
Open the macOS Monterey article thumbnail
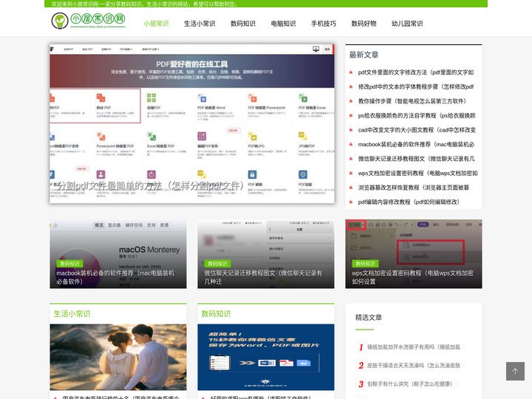click(x=118, y=253)
